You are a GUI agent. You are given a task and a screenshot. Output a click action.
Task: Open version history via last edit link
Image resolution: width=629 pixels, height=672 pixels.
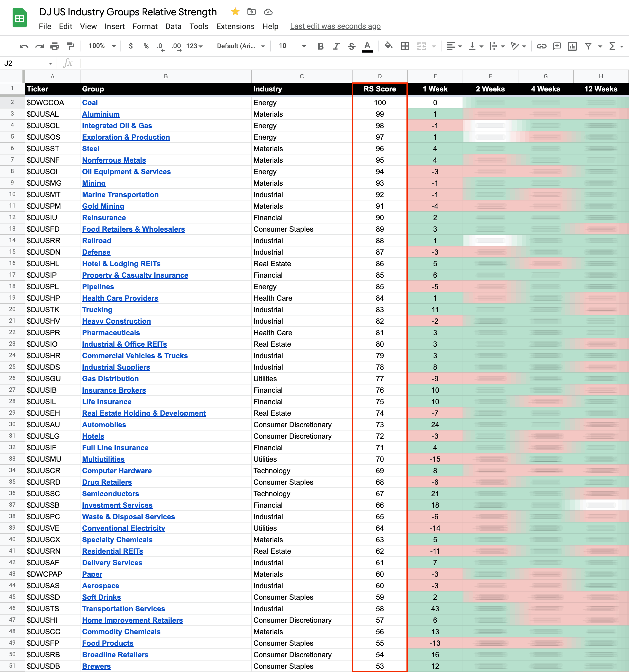point(335,26)
